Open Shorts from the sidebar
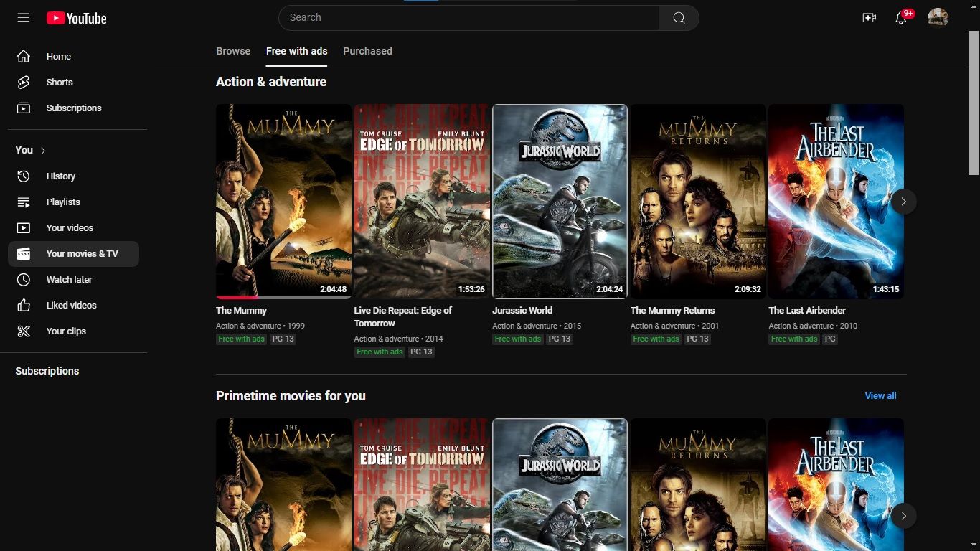The image size is (980, 551). (x=60, y=82)
